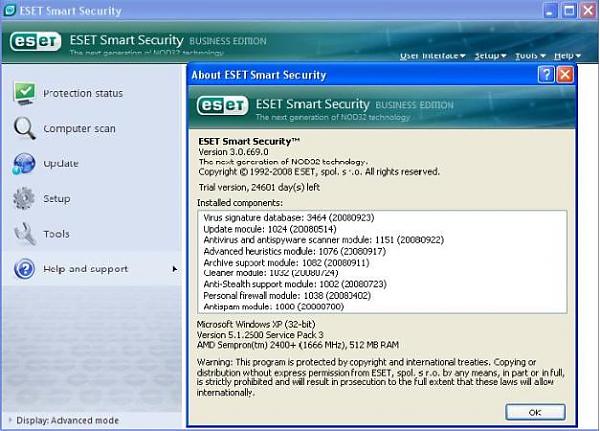Image resolution: width=600 pixels, height=431 pixels.
Task: Click the Microsoft Windows XP (32-bit) line
Action: (256, 324)
